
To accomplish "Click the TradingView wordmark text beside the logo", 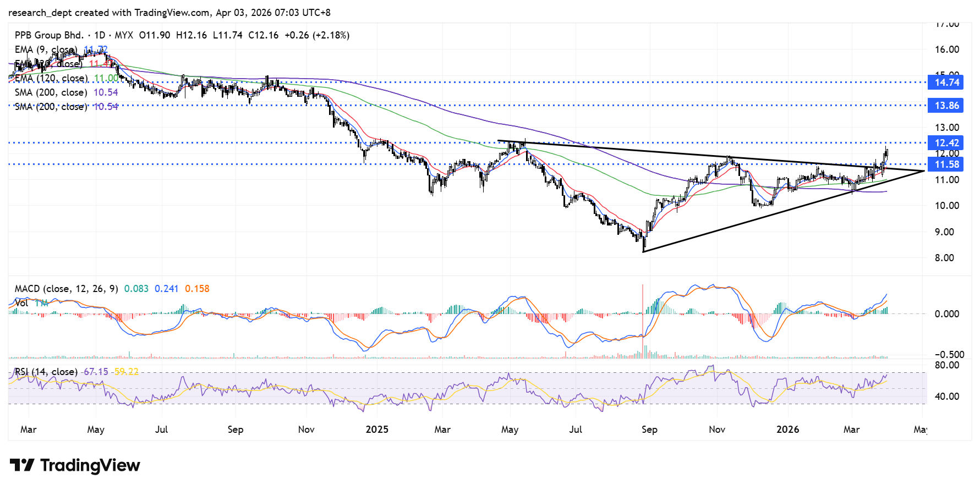I will [90, 465].
